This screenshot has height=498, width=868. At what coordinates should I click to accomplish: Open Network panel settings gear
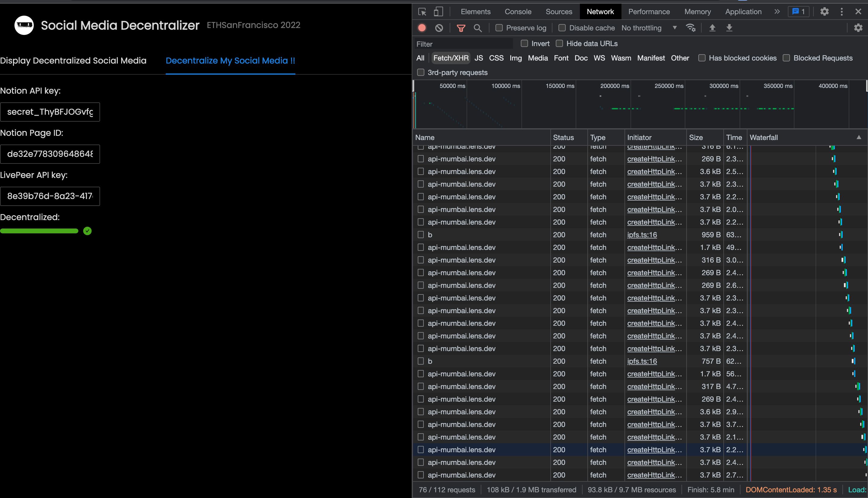coord(858,28)
